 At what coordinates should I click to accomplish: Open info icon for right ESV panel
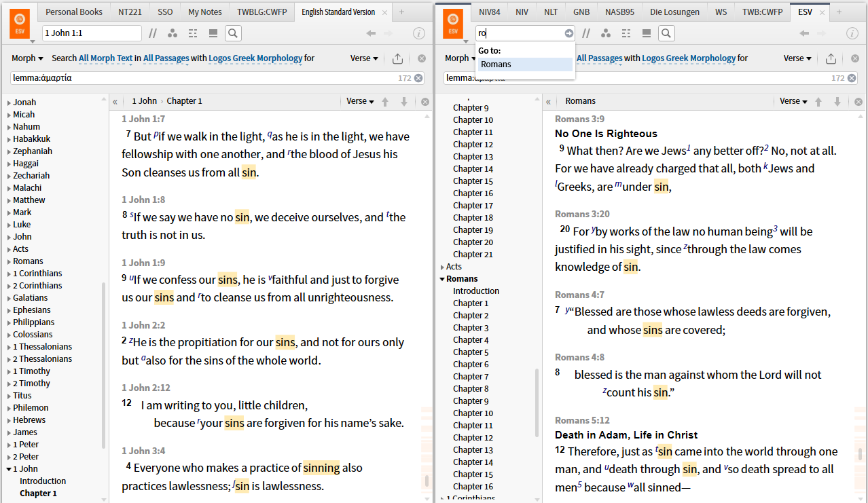[x=853, y=33]
